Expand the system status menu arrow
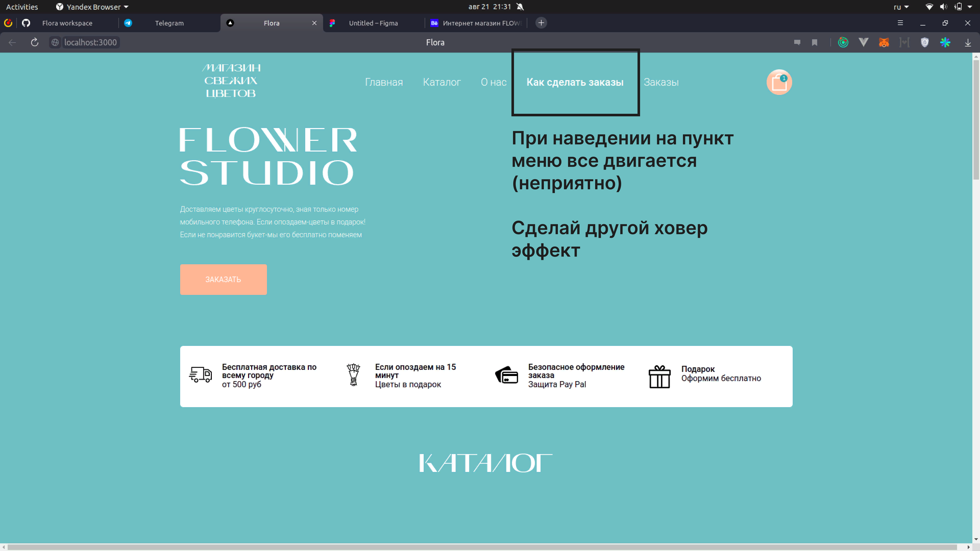This screenshot has width=980, height=551. point(970,7)
